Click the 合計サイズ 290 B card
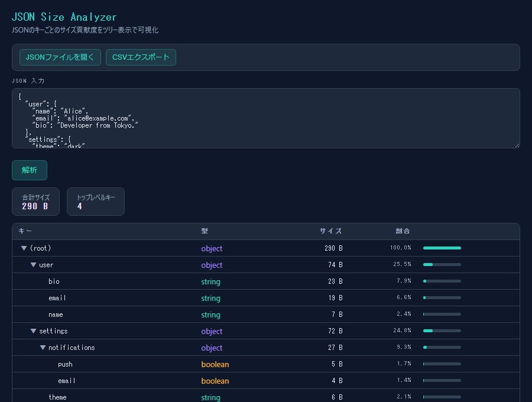This screenshot has width=532, height=402. [x=35, y=202]
